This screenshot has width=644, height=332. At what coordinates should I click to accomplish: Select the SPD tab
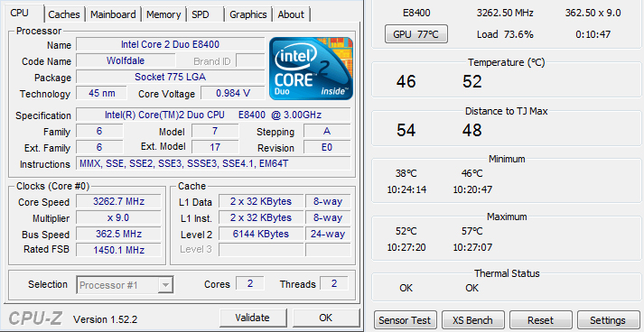tap(205, 14)
